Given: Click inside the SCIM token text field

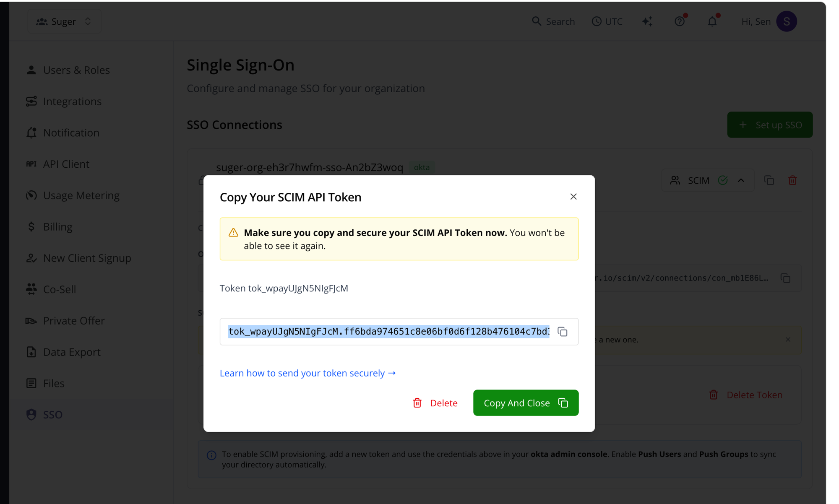Looking at the screenshot, I should [388, 332].
